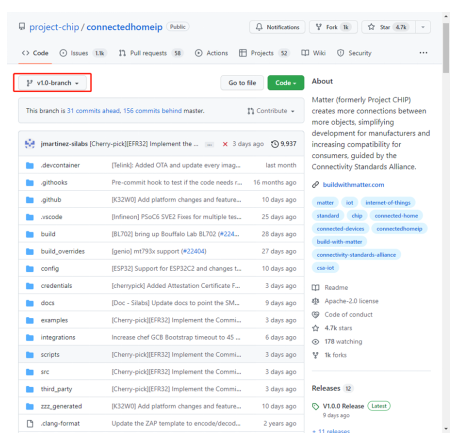Screen dimensions: 456x445
Task: Open the docs folder name
Action: [47, 303]
